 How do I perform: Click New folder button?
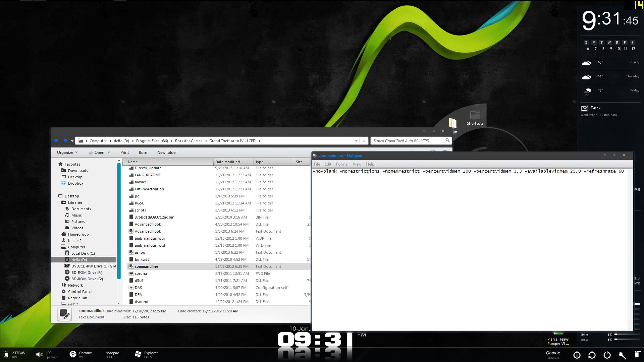click(167, 153)
